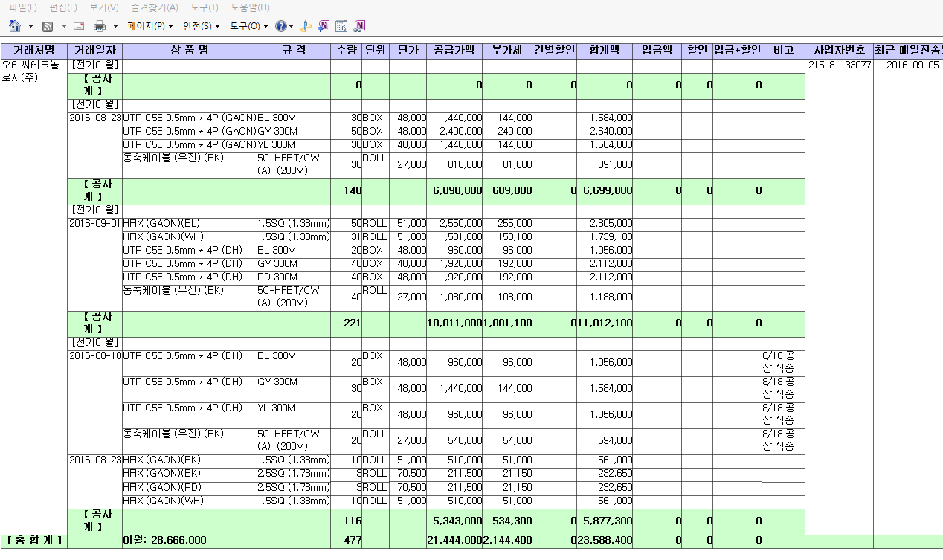
Task: Click the 규 격 column header
Action: click(x=294, y=51)
